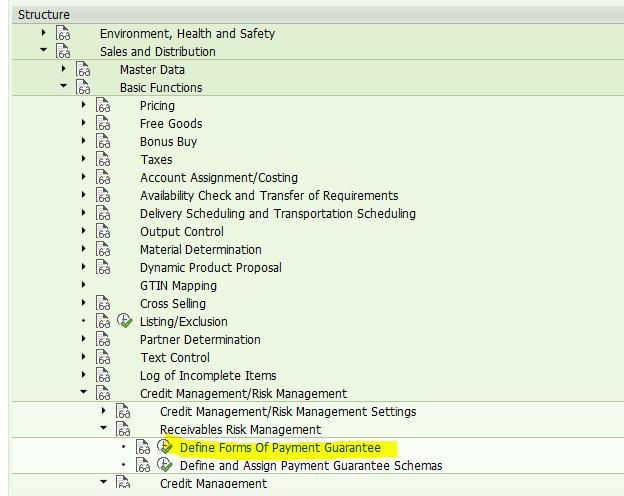Select the Listing/Exclusion label
Viewport: 624px width, 496px height.
183,321
